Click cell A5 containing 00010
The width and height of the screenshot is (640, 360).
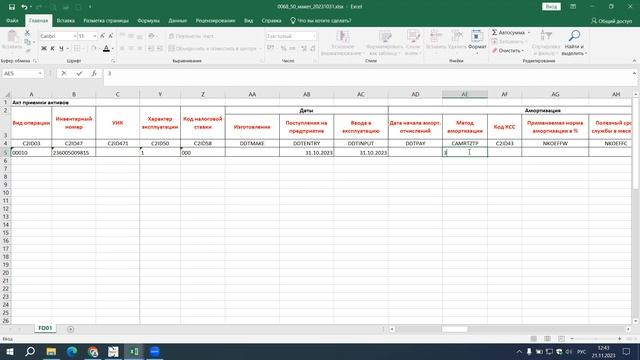click(x=31, y=153)
